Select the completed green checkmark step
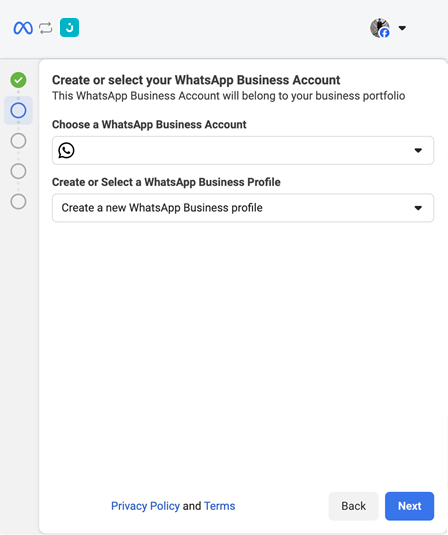The height and width of the screenshot is (535, 448). (x=18, y=80)
